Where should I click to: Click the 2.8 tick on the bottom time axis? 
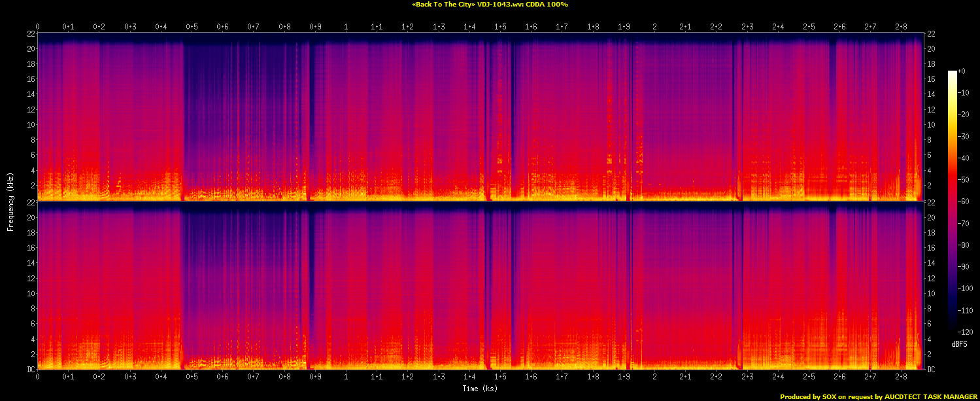point(901,376)
